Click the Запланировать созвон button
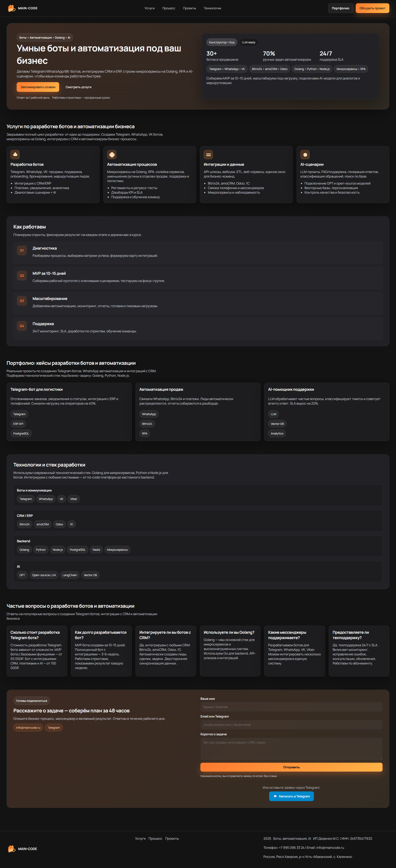This screenshot has width=396, height=868. coord(38,87)
